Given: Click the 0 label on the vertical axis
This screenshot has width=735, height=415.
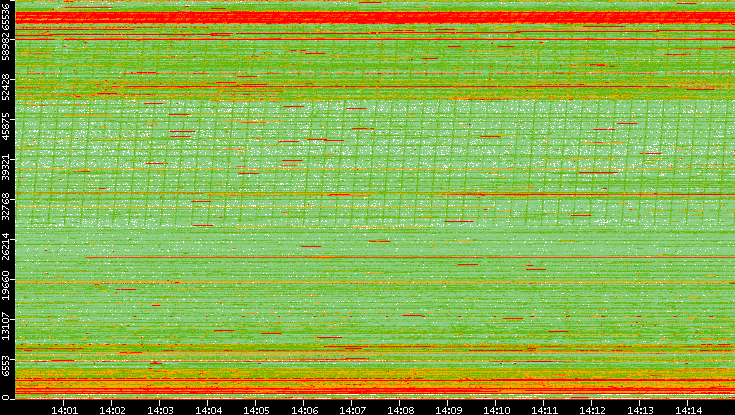Looking at the screenshot, I should click(5, 397).
